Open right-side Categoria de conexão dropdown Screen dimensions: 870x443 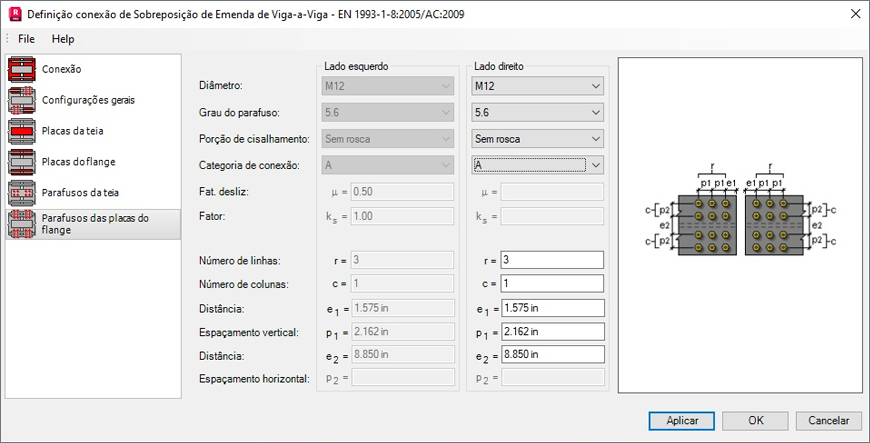point(537,165)
